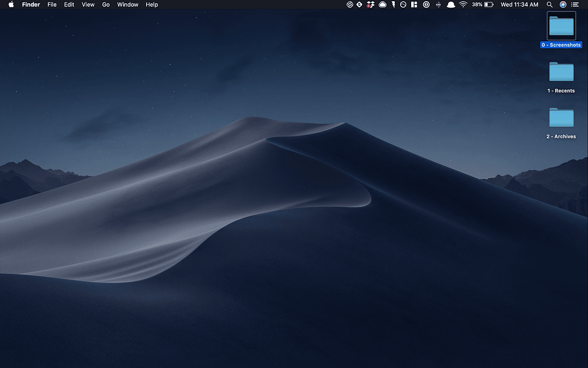Open the Go menu
The width and height of the screenshot is (588, 368).
pyautogui.click(x=106, y=5)
